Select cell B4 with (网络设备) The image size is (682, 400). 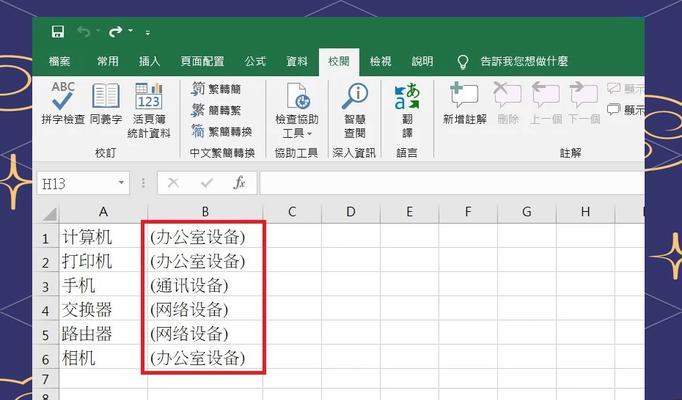[205, 309]
